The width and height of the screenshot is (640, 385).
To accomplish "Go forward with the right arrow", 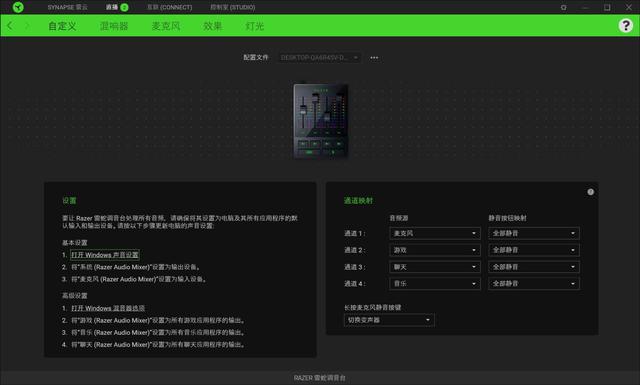I will 27,26.
